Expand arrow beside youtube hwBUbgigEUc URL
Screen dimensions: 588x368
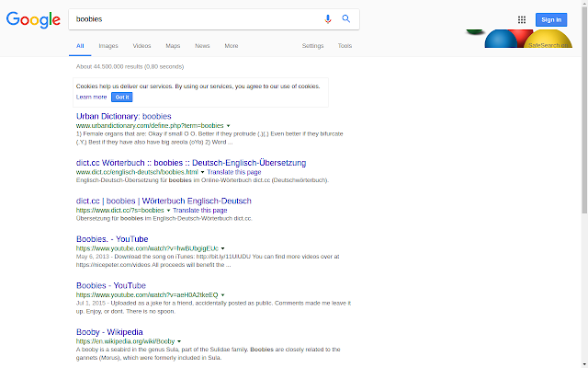tap(222, 248)
